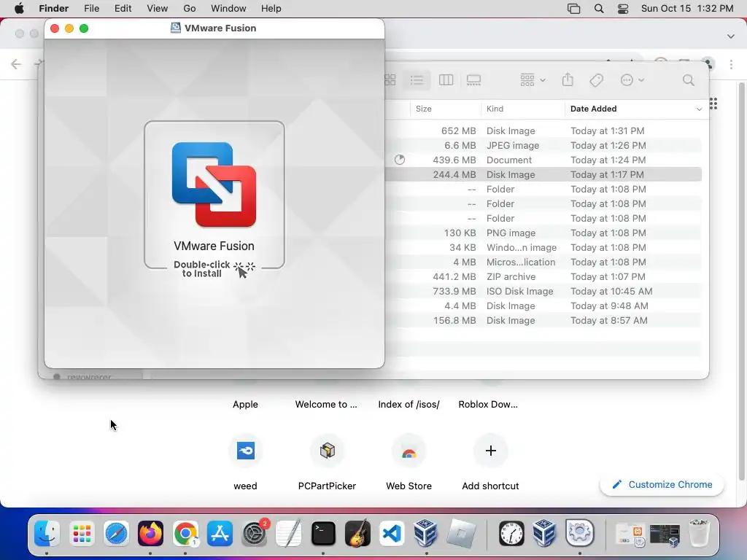Image resolution: width=747 pixels, height=560 pixels.
Task: Open Visual Studio Code from the Dock
Action: (x=392, y=533)
